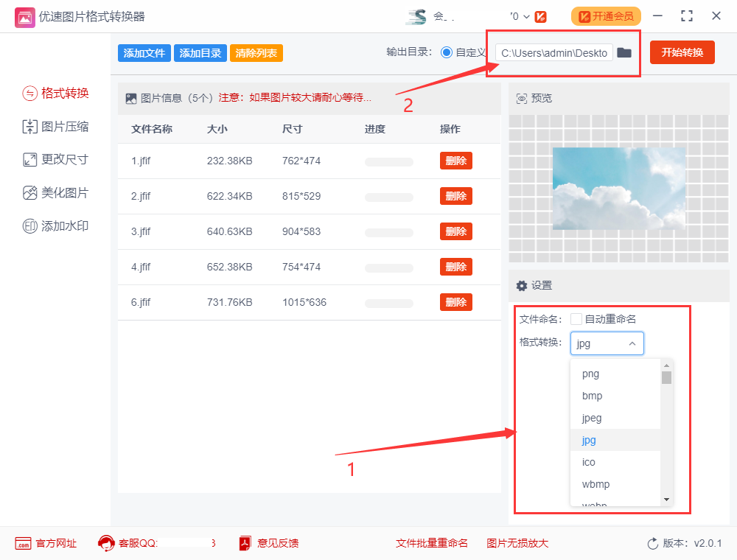The width and height of the screenshot is (737, 560).
Task: Enable the 自动重命名 checkbox
Action: click(576, 318)
